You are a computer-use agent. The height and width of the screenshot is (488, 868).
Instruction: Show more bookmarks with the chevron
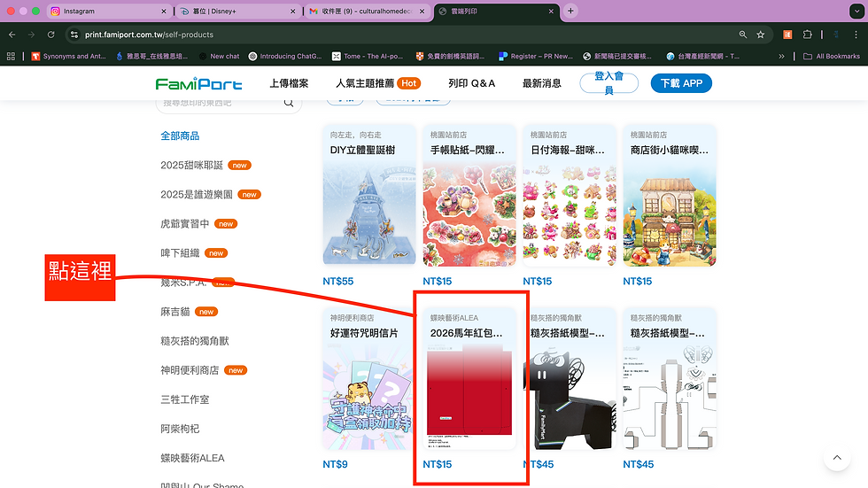781,56
